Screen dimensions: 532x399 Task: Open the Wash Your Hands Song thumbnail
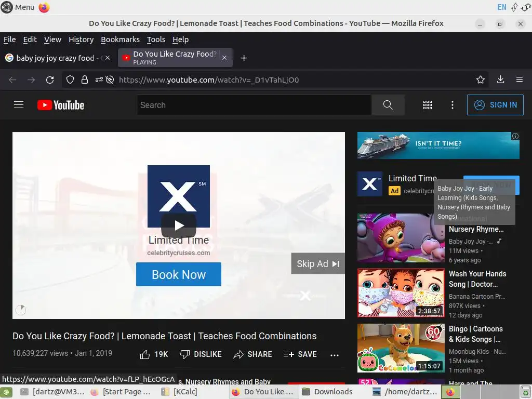[x=401, y=293]
